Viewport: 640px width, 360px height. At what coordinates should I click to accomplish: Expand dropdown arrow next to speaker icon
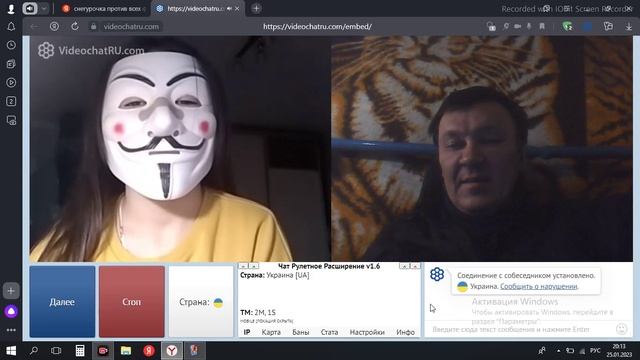click(x=44, y=8)
